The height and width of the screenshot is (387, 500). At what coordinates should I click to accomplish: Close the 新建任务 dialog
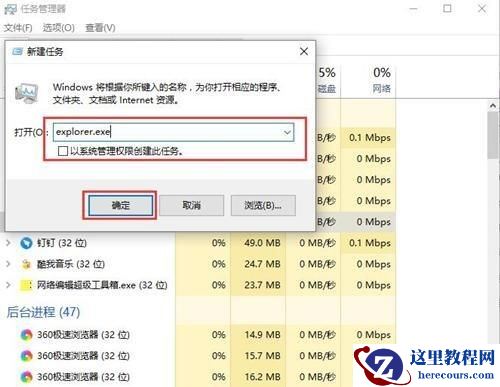[x=304, y=52]
